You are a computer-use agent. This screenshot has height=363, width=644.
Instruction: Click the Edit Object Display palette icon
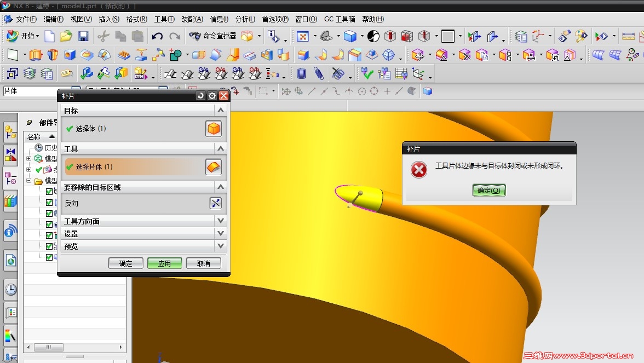(x=580, y=36)
